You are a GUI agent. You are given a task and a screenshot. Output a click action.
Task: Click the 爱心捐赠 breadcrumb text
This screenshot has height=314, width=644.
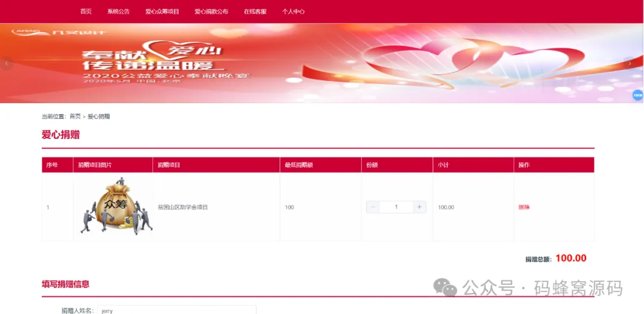coord(98,117)
